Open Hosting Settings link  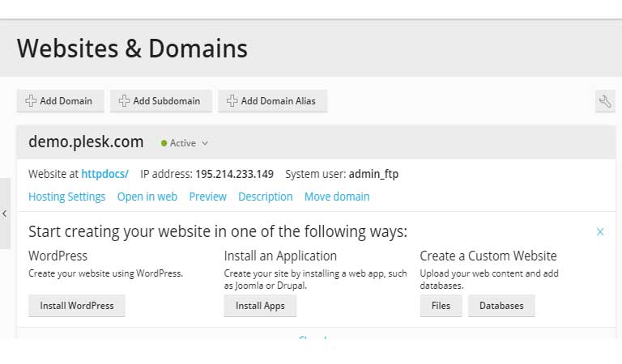click(x=66, y=197)
